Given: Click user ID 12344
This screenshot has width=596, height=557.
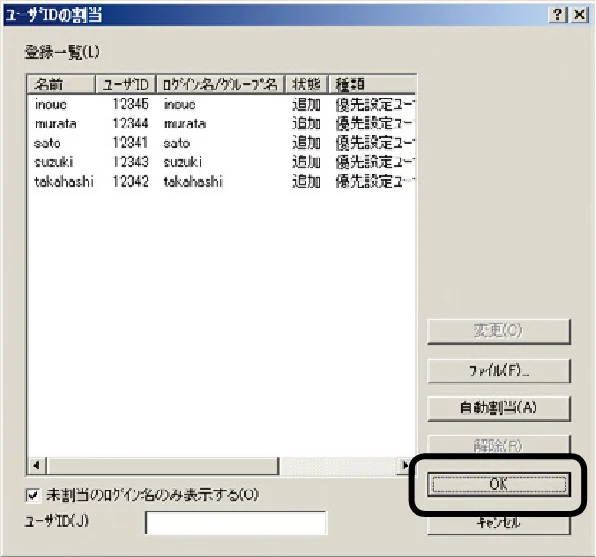Looking at the screenshot, I should click(130, 124).
